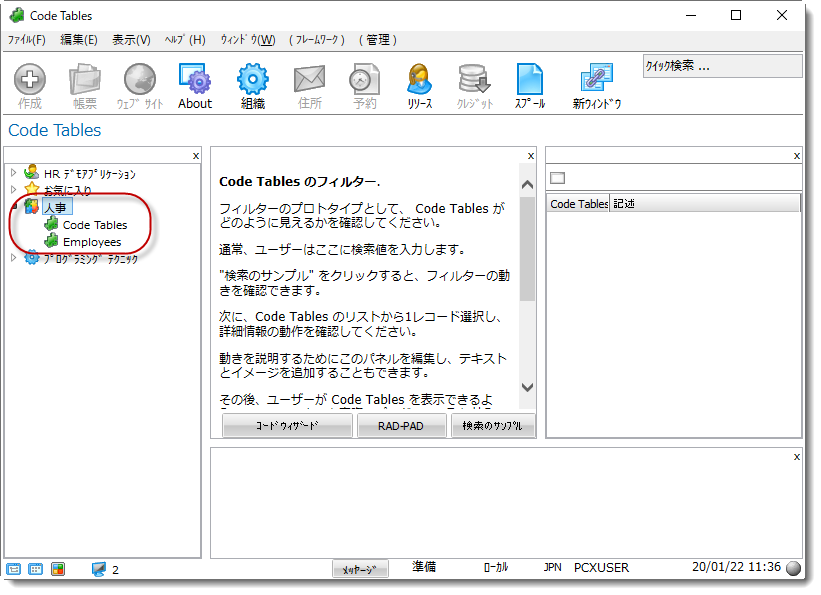Click the JPN status bar text

coord(552,567)
